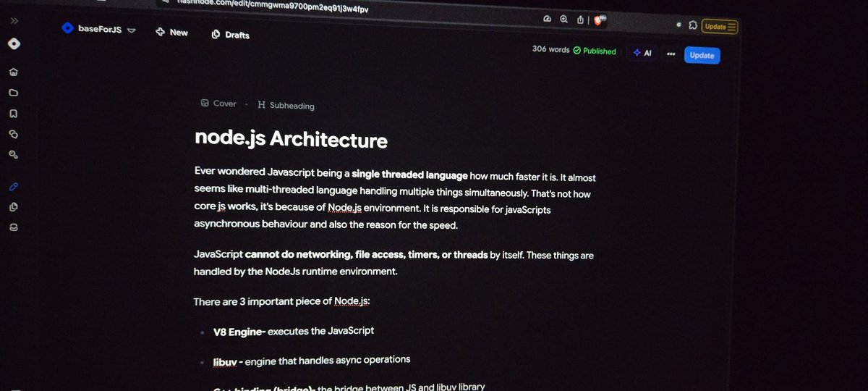
Task: Click the blue Update button
Action: point(702,55)
